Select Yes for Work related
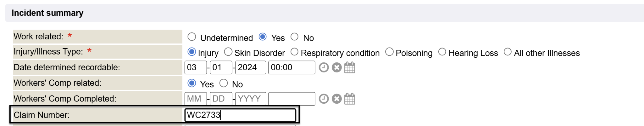The height and width of the screenshot is (126, 644). coord(263,37)
